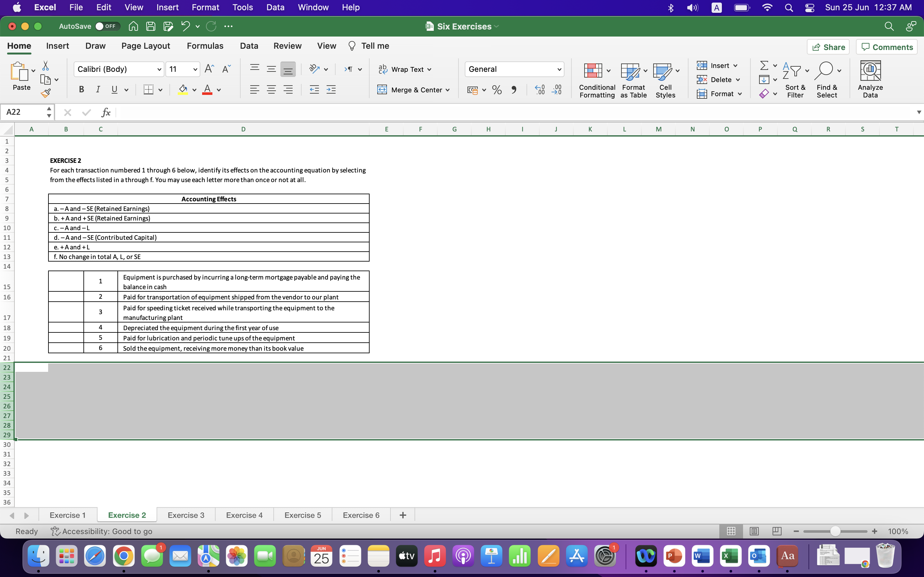Click Increase Decimal icon
This screenshot has height=577, width=924.
[x=540, y=90]
